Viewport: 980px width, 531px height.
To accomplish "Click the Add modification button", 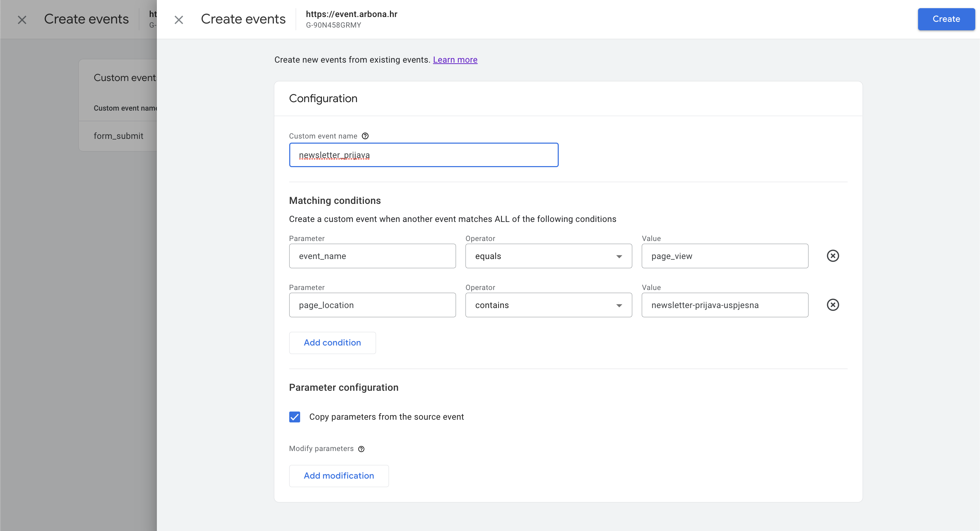I will click(x=339, y=476).
